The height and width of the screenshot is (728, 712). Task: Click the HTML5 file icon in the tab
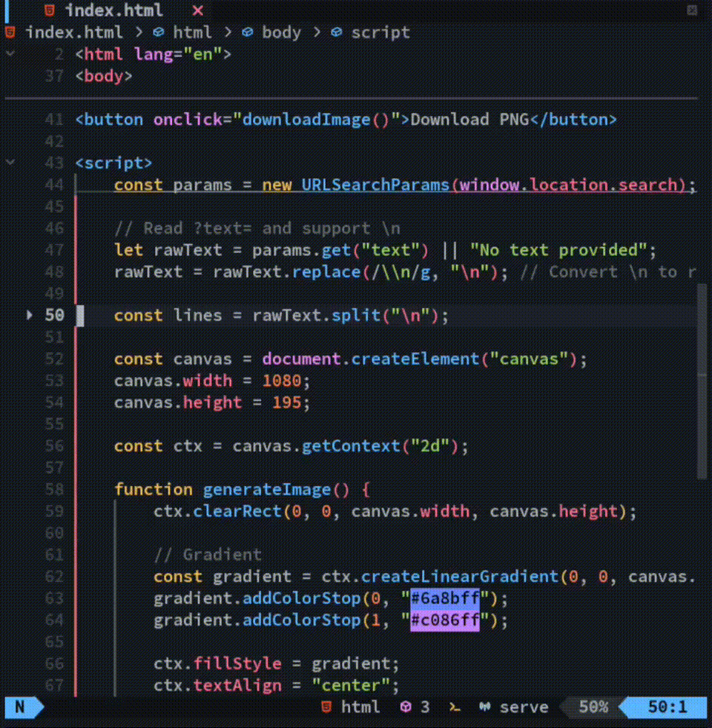[50, 10]
